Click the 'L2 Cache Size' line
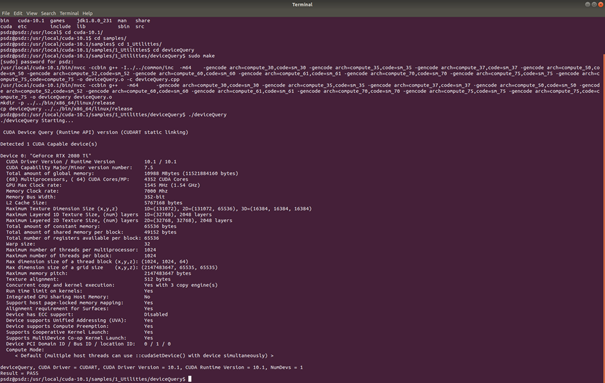 click(94, 203)
